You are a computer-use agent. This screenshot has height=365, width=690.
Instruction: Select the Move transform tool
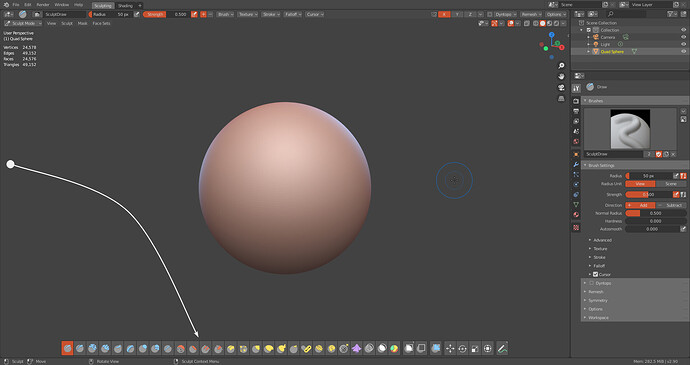(450, 348)
